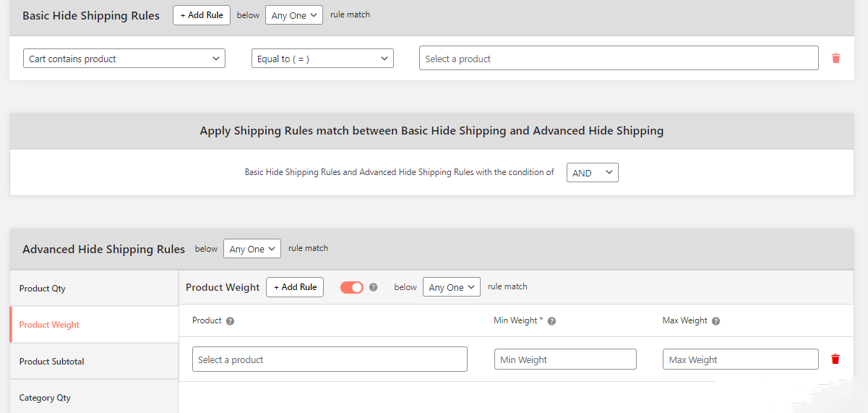This screenshot has height=413, width=868.
Task: Open Any One dropdown in Advanced Hide Shipping header
Action: [x=252, y=249]
